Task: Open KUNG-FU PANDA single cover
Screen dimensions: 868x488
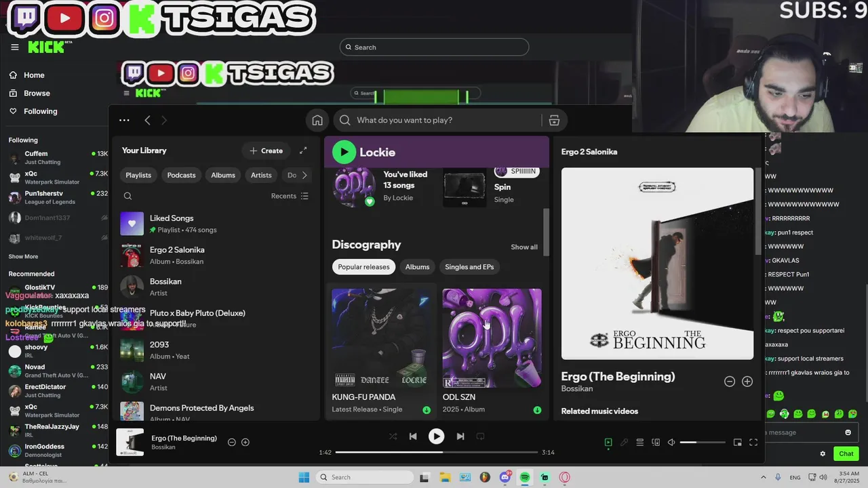Action: (381, 338)
